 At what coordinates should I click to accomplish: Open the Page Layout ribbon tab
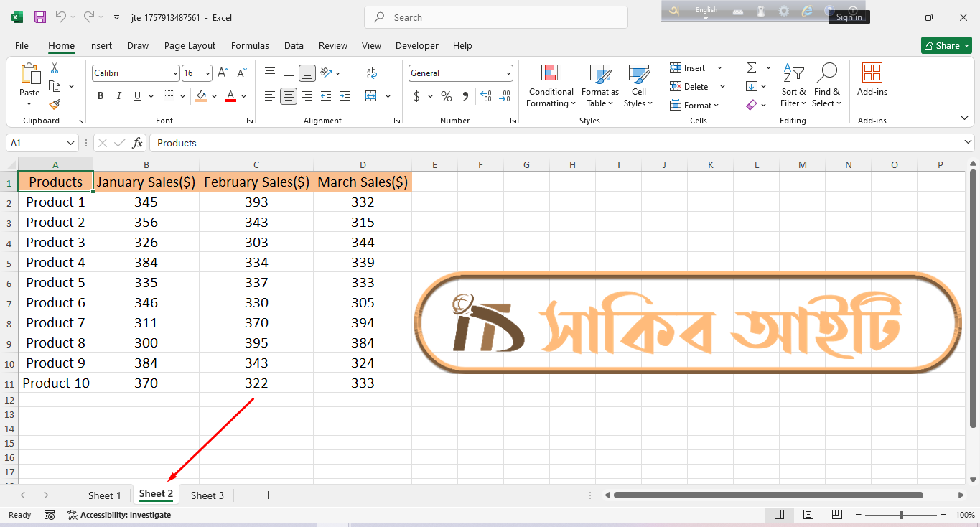[x=190, y=45]
